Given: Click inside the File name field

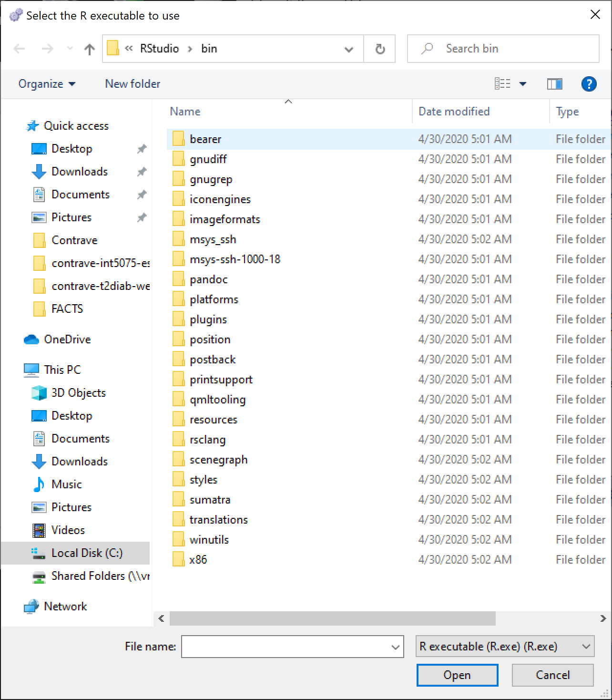Looking at the screenshot, I should [285, 647].
